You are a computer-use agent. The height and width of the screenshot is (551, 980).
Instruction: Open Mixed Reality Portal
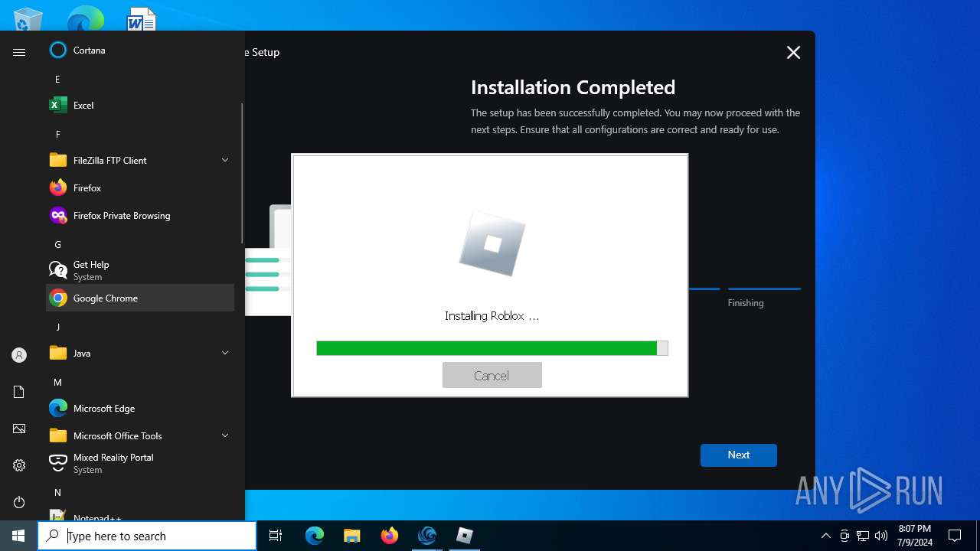point(140,463)
